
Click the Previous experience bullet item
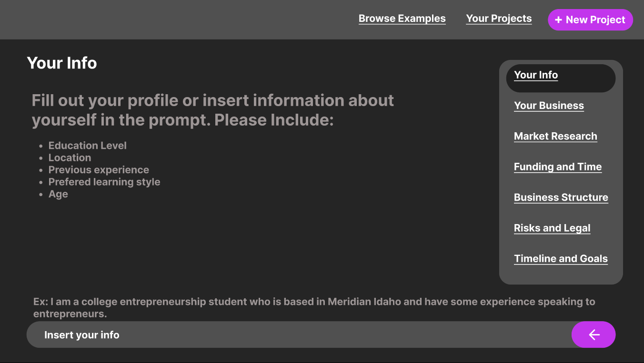[99, 170]
